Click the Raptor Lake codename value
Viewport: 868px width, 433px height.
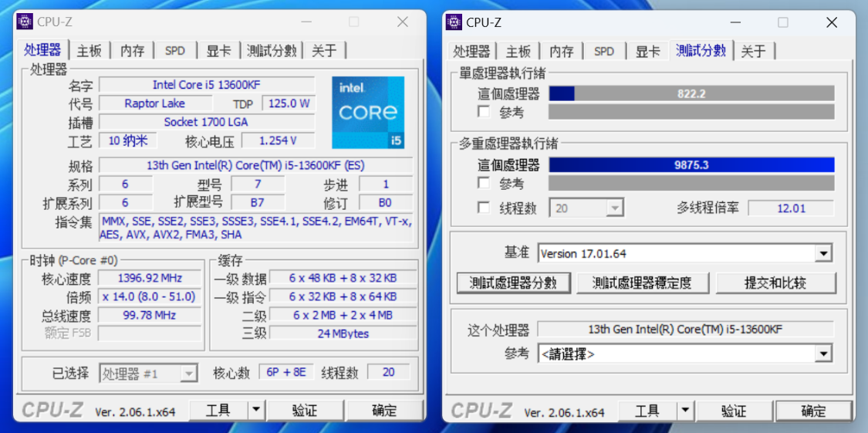pos(155,103)
